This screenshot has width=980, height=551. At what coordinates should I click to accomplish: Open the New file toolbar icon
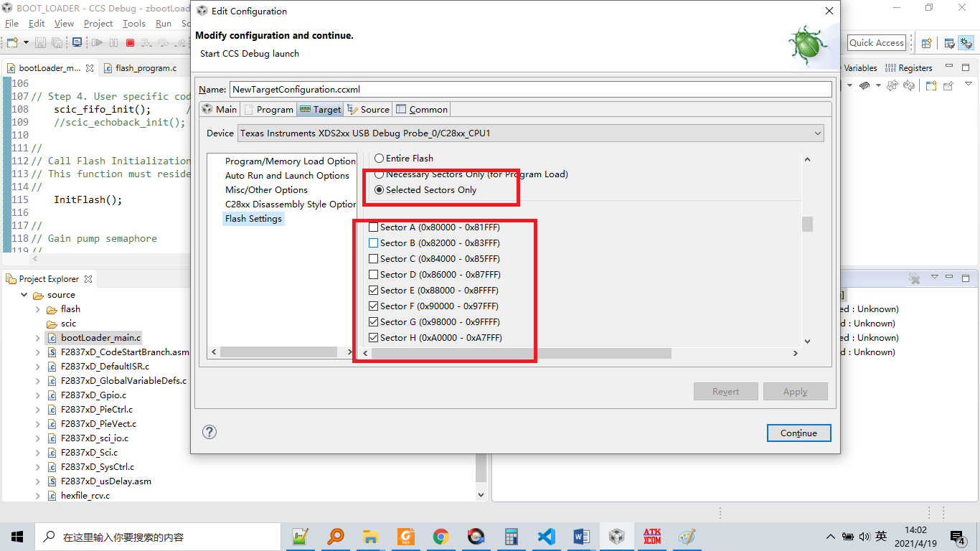click(x=11, y=42)
